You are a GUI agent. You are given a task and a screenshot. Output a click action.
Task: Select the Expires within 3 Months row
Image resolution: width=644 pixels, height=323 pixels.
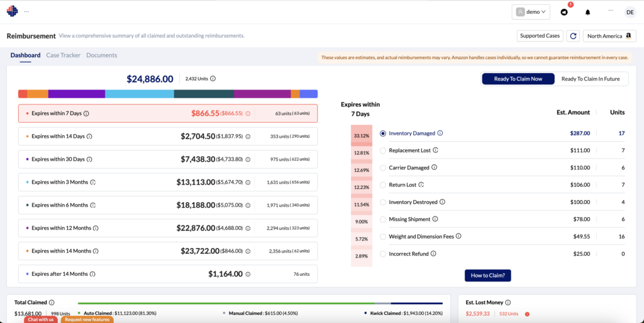click(x=167, y=182)
